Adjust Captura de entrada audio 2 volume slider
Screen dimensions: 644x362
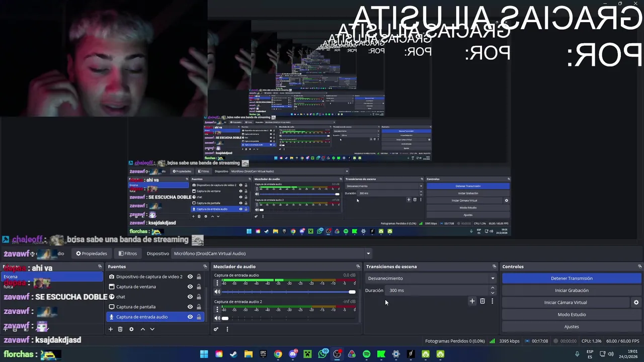(x=289, y=318)
